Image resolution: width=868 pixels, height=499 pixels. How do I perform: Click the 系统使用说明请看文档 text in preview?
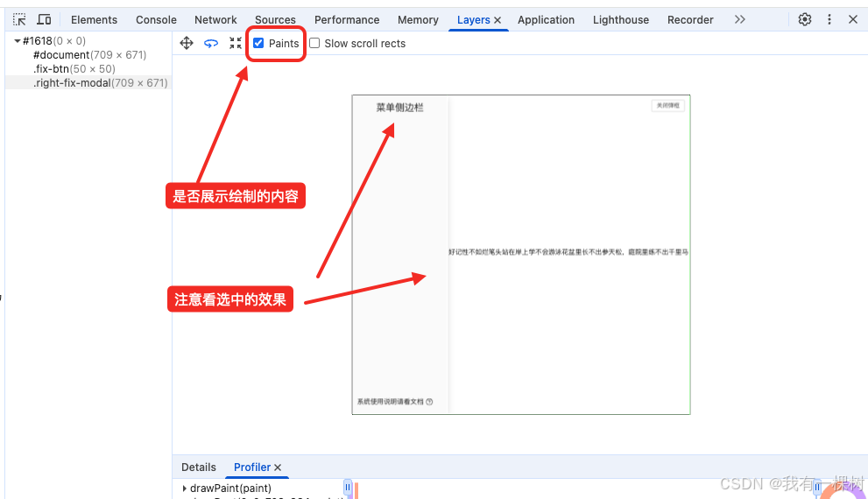click(x=391, y=402)
